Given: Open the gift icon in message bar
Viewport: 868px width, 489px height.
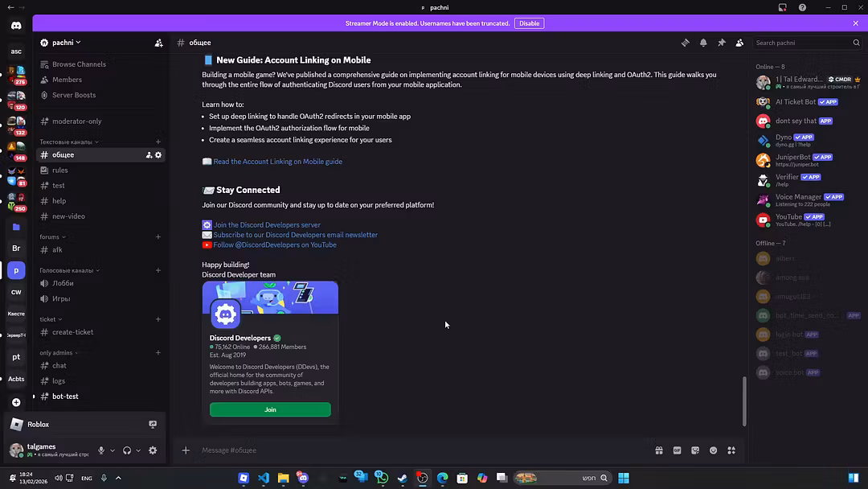Looking at the screenshot, I should tap(659, 450).
